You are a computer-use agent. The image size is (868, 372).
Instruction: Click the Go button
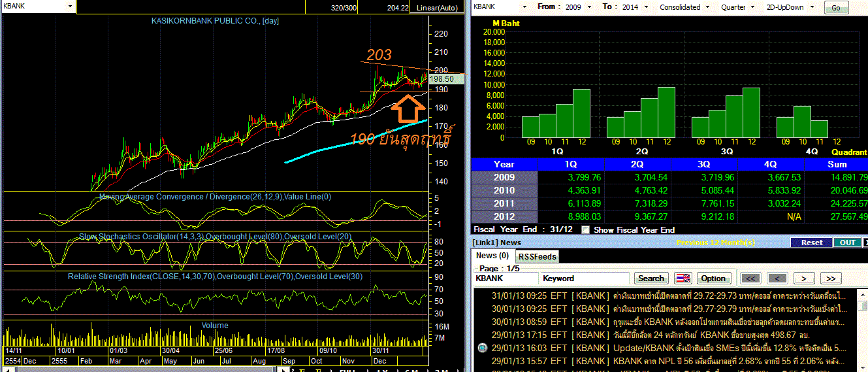(836, 8)
